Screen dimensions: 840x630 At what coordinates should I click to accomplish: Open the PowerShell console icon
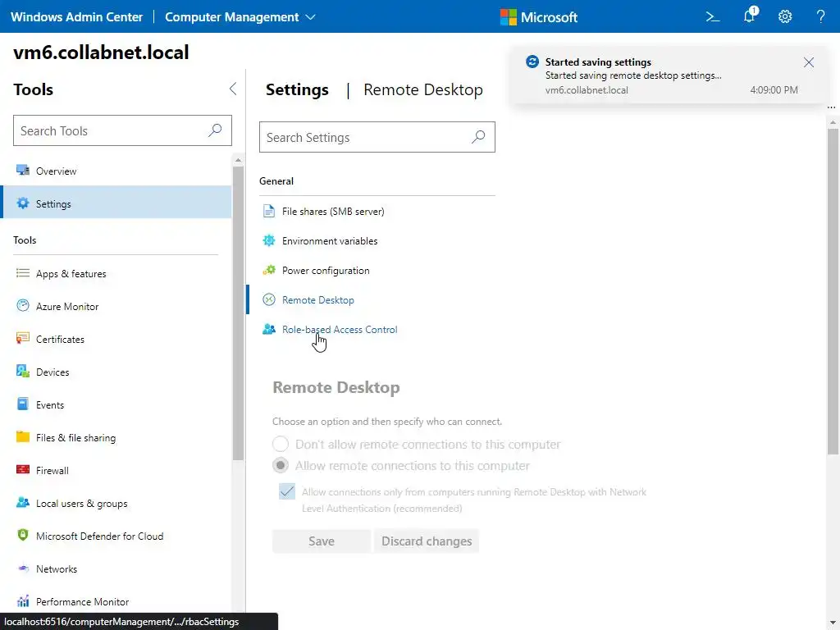[713, 16]
